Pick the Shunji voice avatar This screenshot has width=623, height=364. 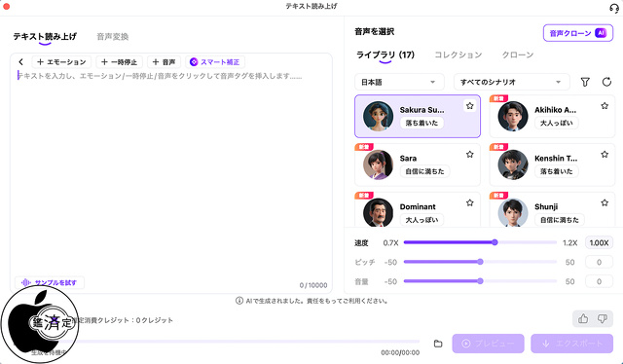(x=513, y=212)
